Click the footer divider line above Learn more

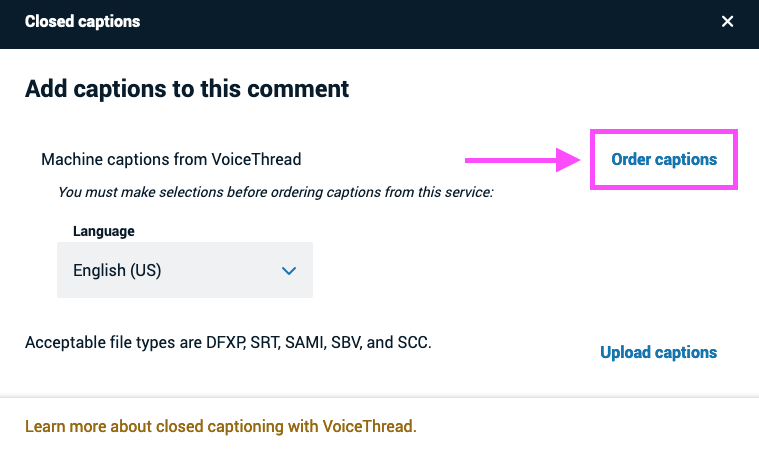(380, 398)
